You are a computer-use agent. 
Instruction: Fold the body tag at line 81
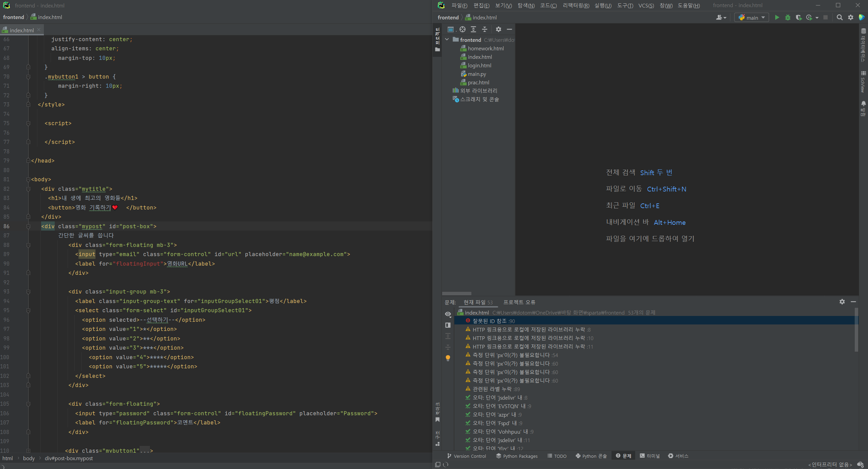tap(28, 179)
